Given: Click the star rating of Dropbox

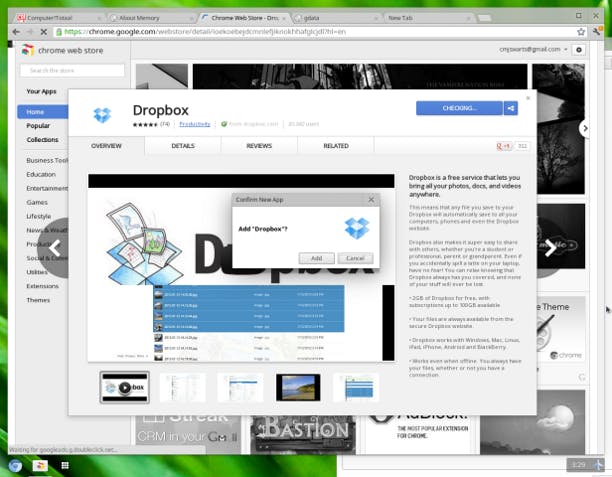Looking at the screenshot, I should 145,125.
